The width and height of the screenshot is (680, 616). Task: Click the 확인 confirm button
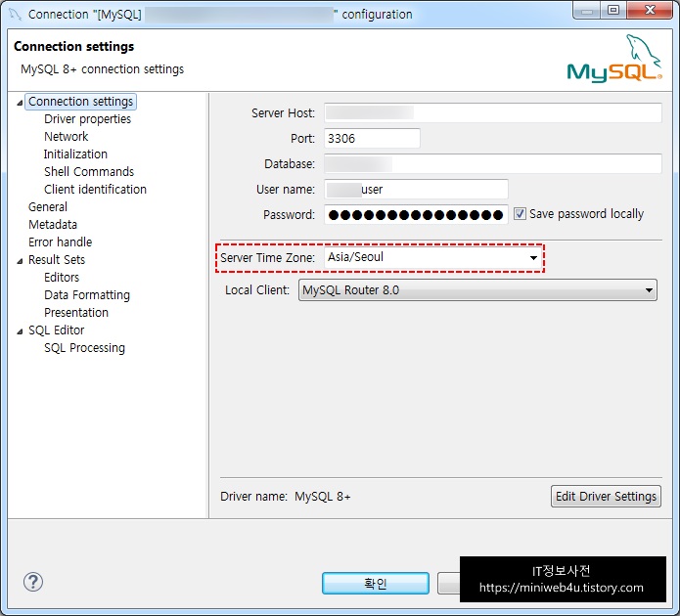(x=376, y=584)
